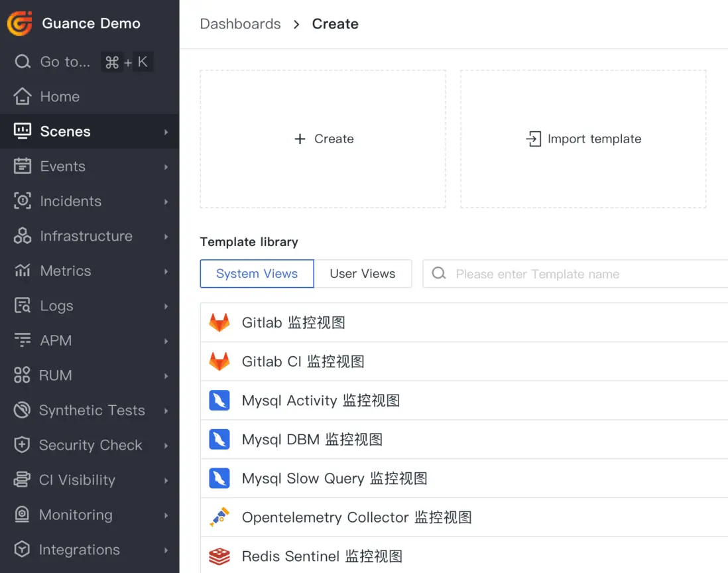Open the Metrics menu item
The height and width of the screenshot is (573, 728).
click(90, 271)
